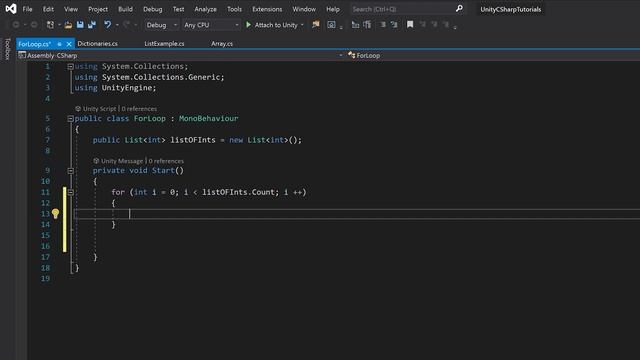The image size is (640, 360).
Task: Uncomment the selected lines
Action: (x=394, y=25)
